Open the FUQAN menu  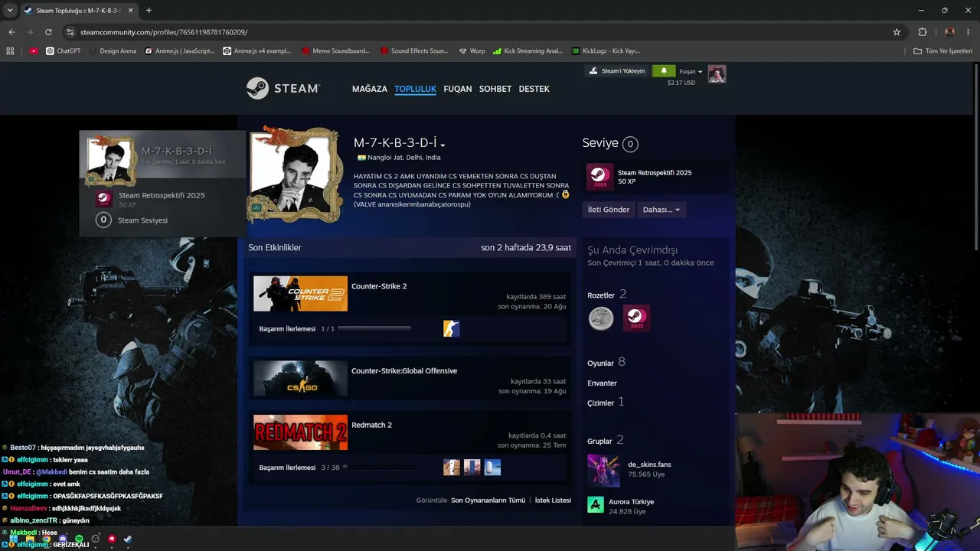(x=458, y=89)
